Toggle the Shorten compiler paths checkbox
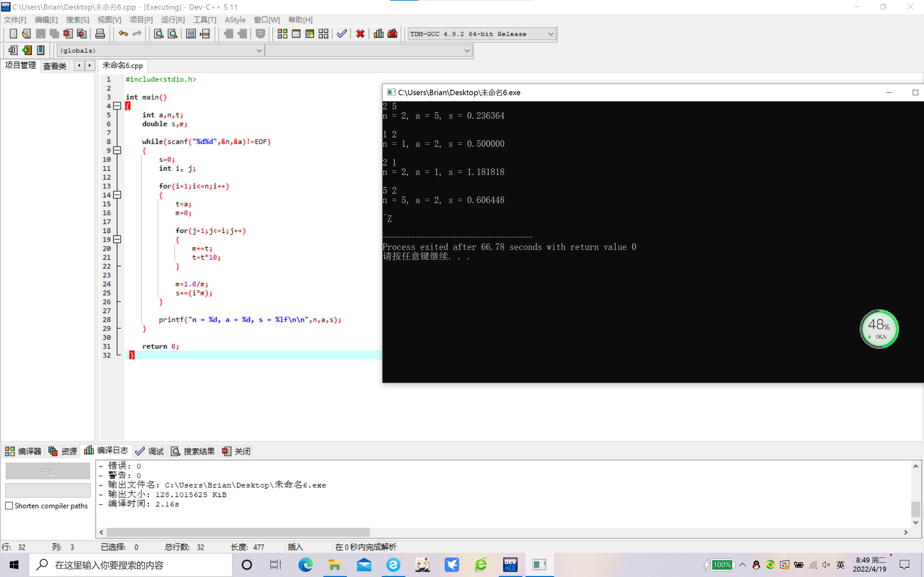 pos(9,506)
